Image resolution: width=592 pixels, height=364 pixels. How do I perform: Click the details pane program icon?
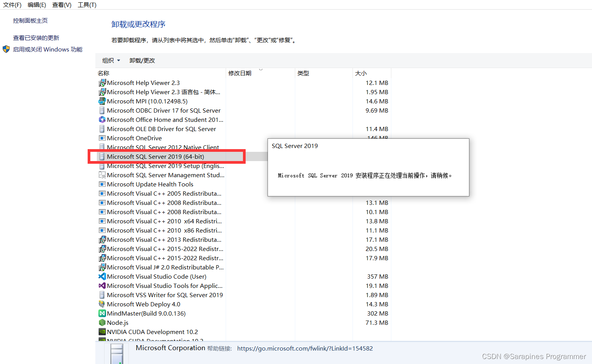[x=117, y=354]
